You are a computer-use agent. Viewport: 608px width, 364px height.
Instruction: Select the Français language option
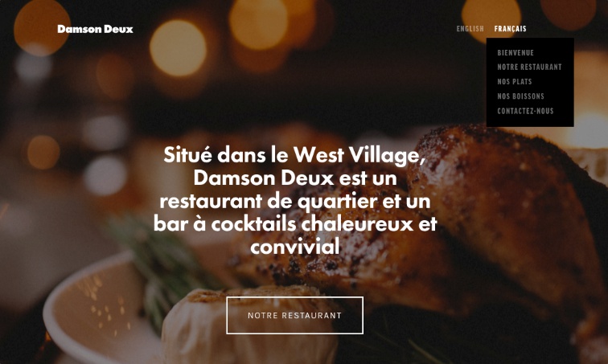[510, 29]
